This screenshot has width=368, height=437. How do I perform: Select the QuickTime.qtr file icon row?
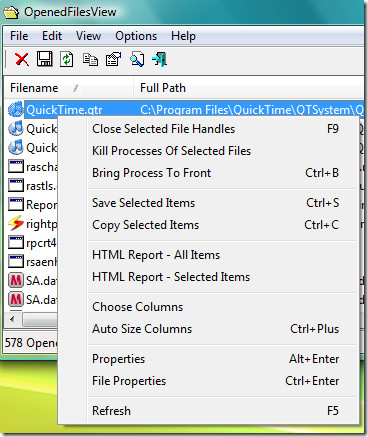(x=184, y=109)
